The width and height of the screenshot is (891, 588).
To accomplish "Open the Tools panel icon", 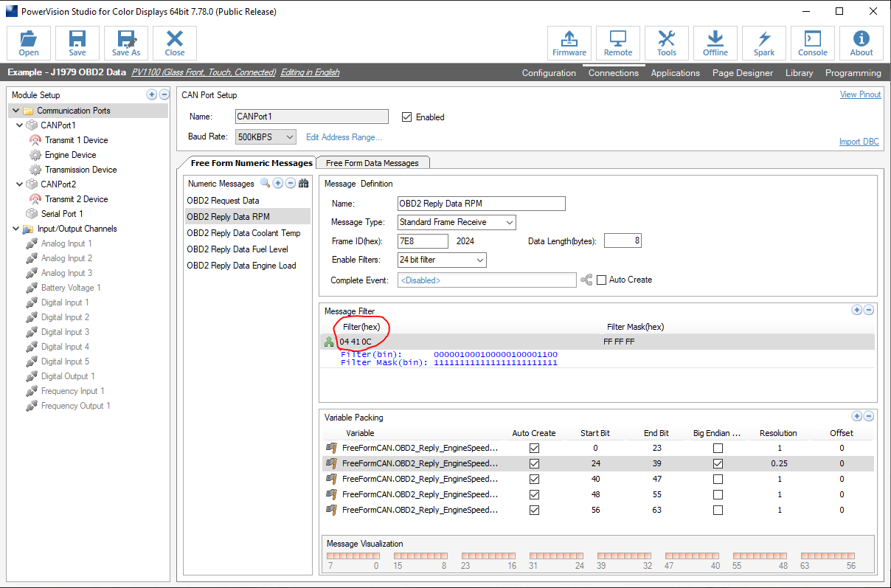I will pos(666,43).
